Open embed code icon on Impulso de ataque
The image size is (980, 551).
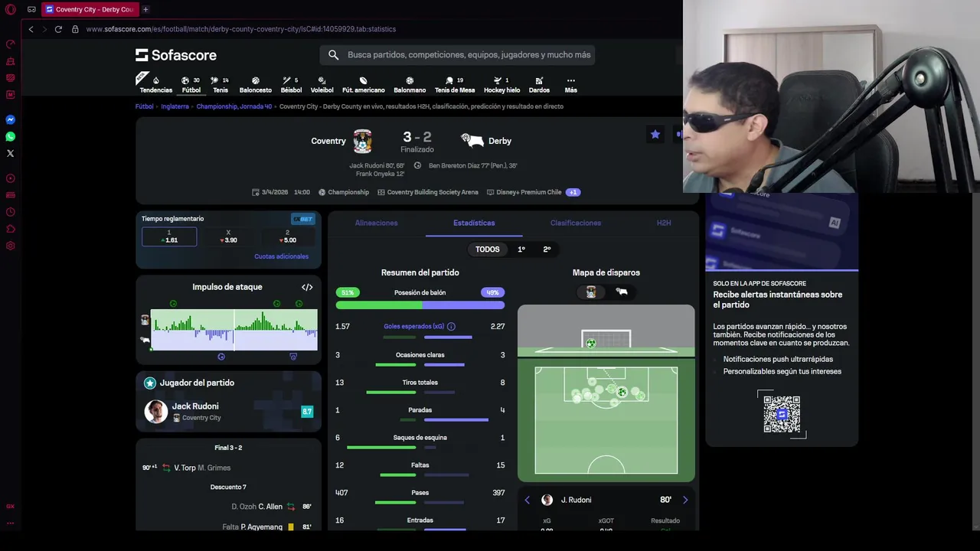tap(307, 287)
